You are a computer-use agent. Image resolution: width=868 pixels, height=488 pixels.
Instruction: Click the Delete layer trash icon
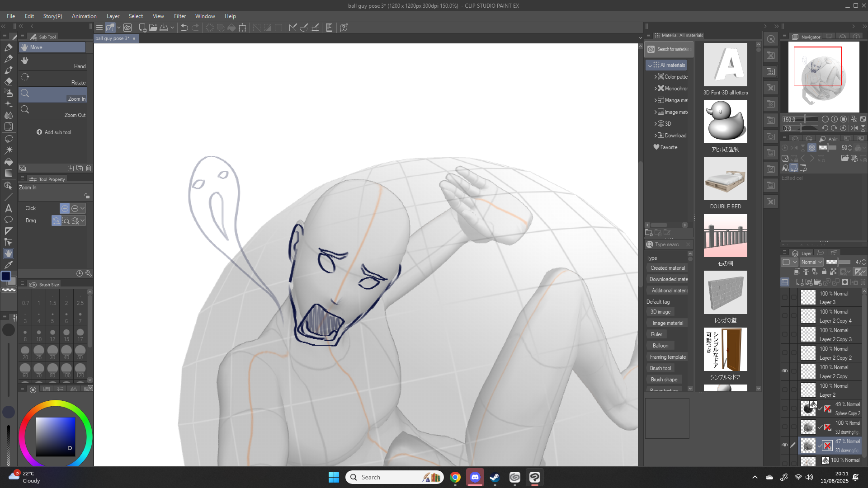click(x=863, y=282)
